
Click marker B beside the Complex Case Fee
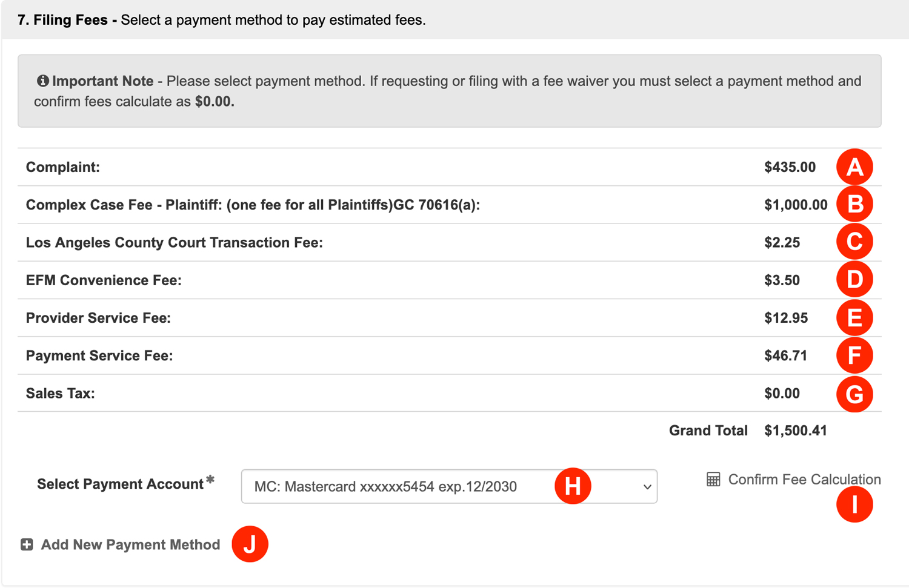(855, 204)
